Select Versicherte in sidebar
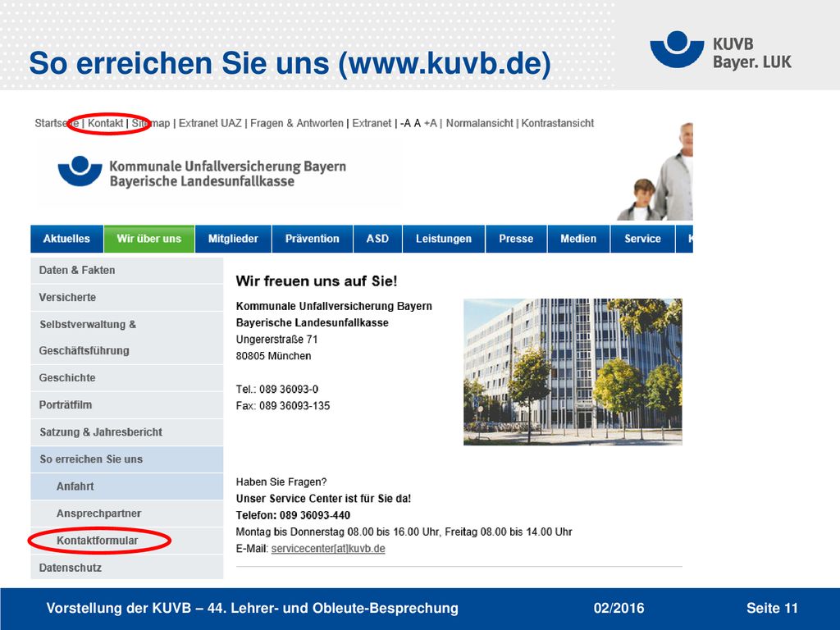The width and height of the screenshot is (840, 630). [x=127, y=297]
